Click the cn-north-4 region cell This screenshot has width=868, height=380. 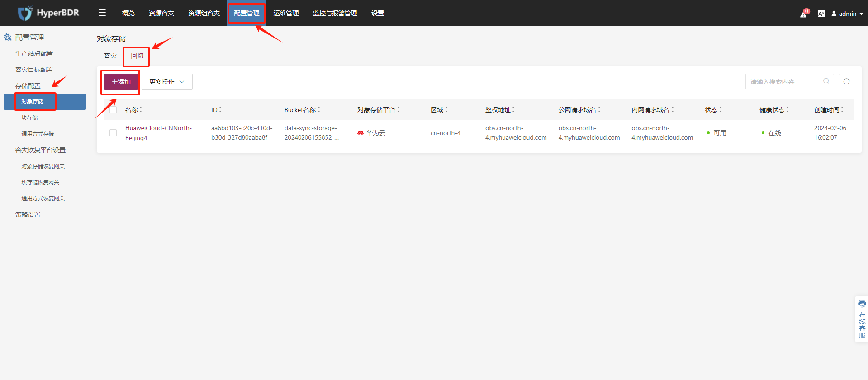(x=446, y=133)
